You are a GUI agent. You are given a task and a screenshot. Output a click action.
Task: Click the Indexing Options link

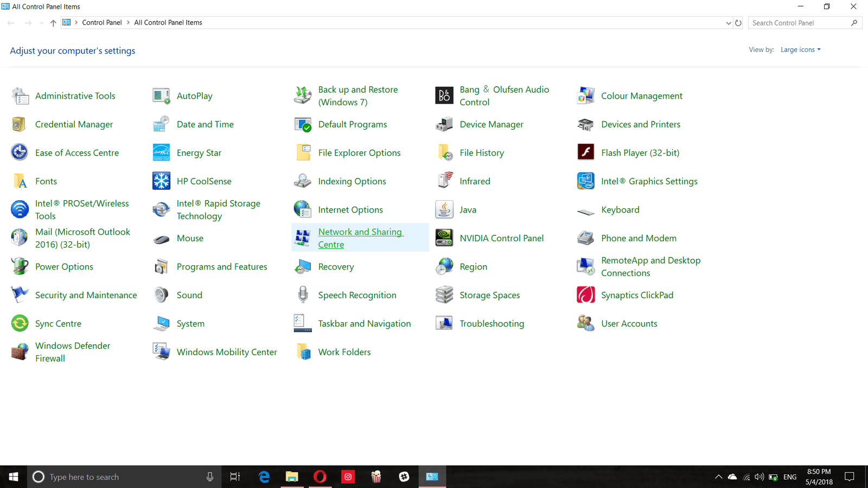[352, 181]
